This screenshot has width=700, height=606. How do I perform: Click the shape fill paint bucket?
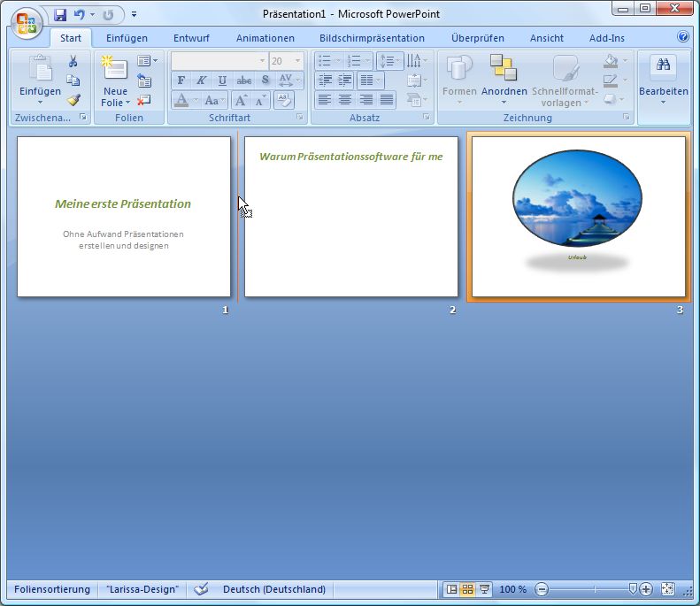click(x=611, y=61)
